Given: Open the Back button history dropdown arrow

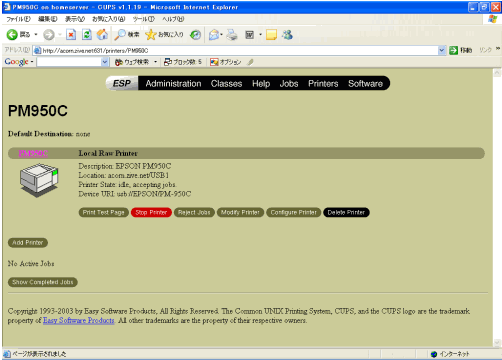Looking at the screenshot, I should click(x=36, y=34).
